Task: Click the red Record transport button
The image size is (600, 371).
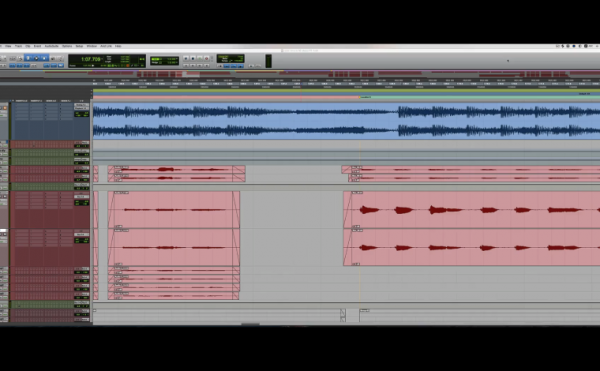Action: tap(207, 59)
